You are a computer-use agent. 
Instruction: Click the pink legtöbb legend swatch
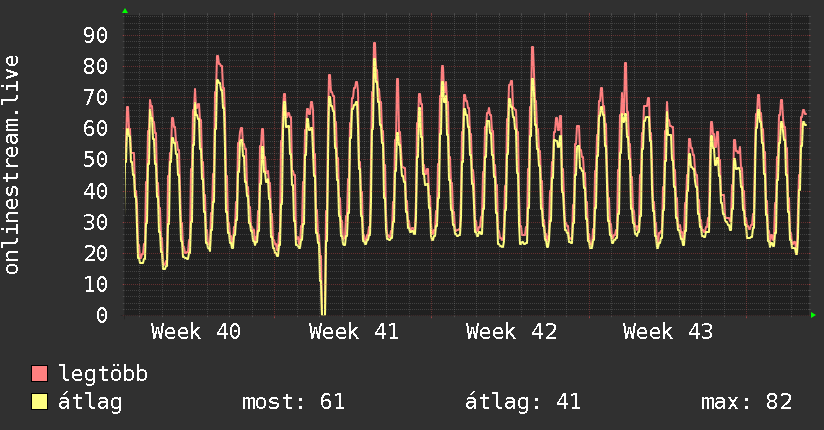click(39, 373)
